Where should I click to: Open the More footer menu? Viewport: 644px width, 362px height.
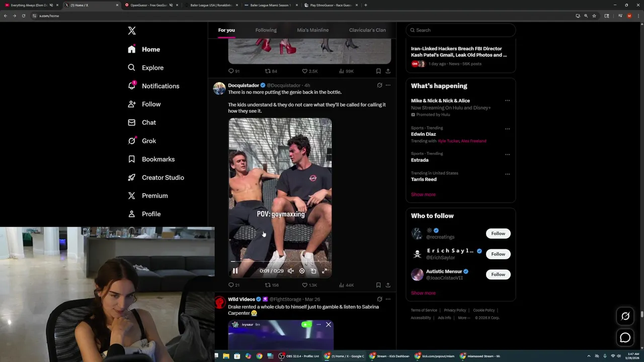point(464,318)
